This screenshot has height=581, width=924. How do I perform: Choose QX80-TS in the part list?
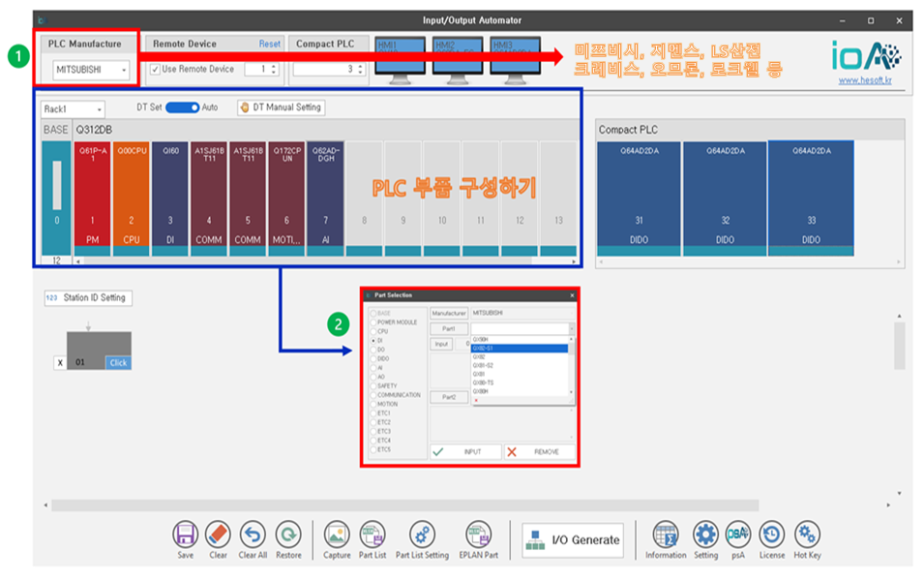pyautogui.click(x=520, y=382)
